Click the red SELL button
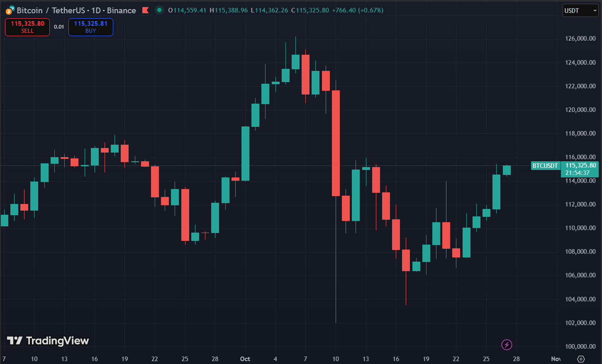Viewport: 602px width, 364px height. [27, 27]
